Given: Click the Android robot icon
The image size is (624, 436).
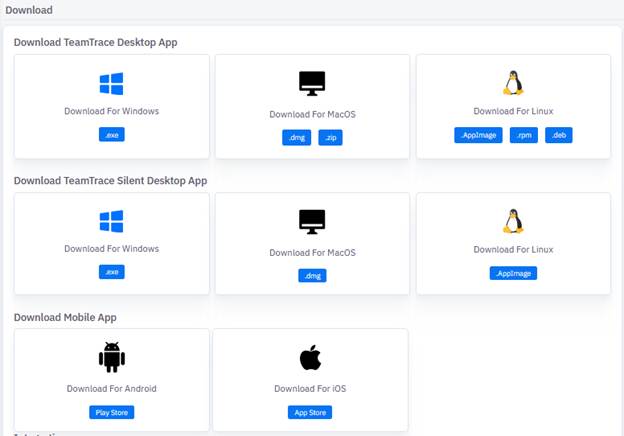Looking at the screenshot, I should tap(112, 357).
